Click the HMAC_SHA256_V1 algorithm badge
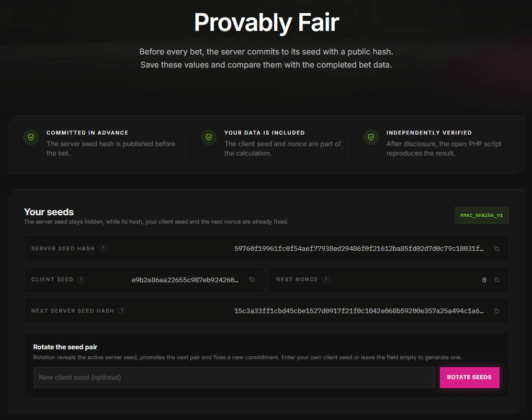Screen dimensions: 532x420 (x=481, y=215)
